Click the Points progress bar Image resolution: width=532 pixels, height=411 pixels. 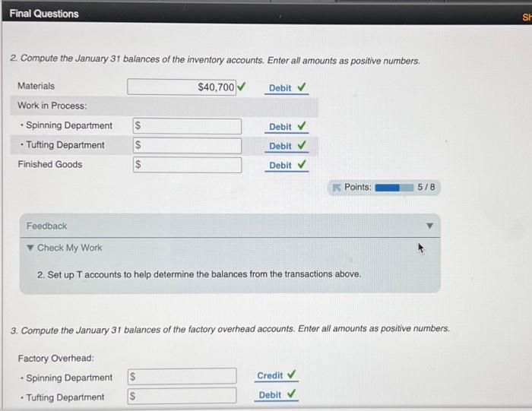pyautogui.click(x=394, y=188)
